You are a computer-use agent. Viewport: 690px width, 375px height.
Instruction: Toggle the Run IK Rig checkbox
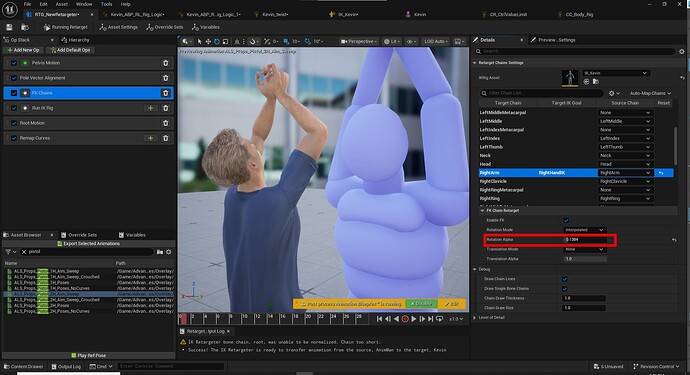14,108
